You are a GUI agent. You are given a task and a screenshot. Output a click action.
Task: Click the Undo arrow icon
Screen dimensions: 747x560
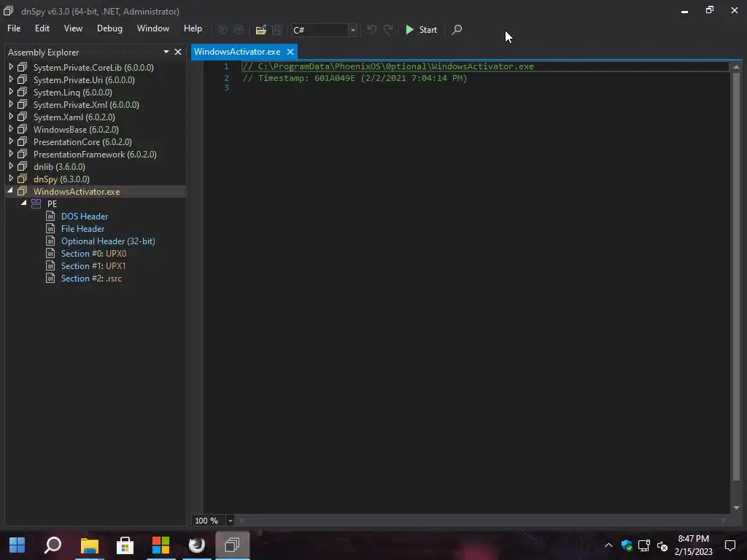[371, 29]
